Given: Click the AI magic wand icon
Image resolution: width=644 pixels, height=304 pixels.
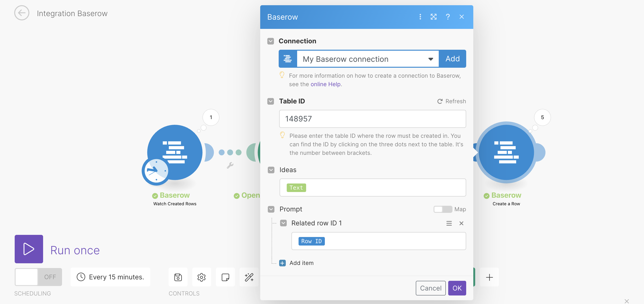Looking at the screenshot, I should point(249,277).
